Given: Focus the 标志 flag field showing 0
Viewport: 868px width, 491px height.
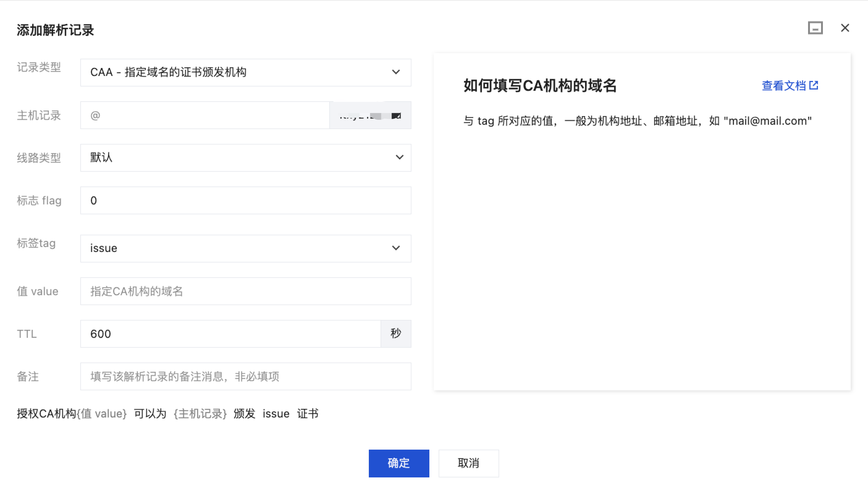Looking at the screenshot, I should (246, 201).
